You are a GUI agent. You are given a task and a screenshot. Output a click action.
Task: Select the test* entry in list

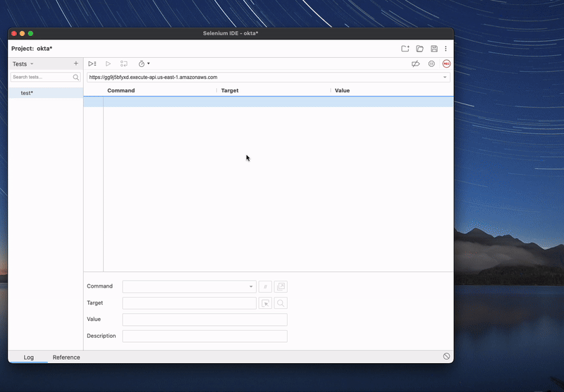click(x=46, y=93)
